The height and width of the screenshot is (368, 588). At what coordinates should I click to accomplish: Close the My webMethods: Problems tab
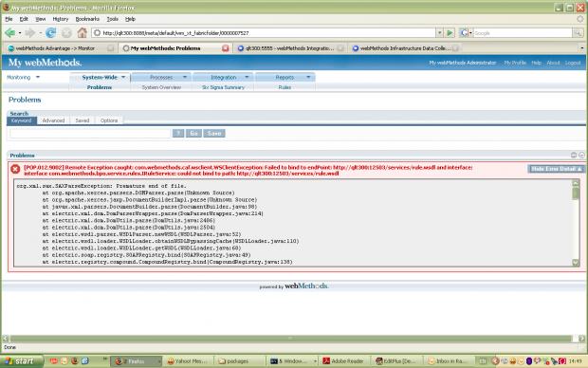click(225, 48)
